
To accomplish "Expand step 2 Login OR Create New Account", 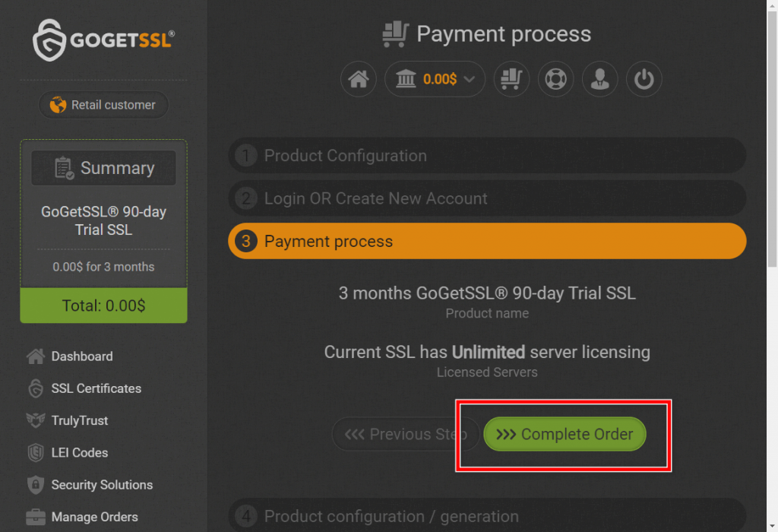I will coord(487,198).
